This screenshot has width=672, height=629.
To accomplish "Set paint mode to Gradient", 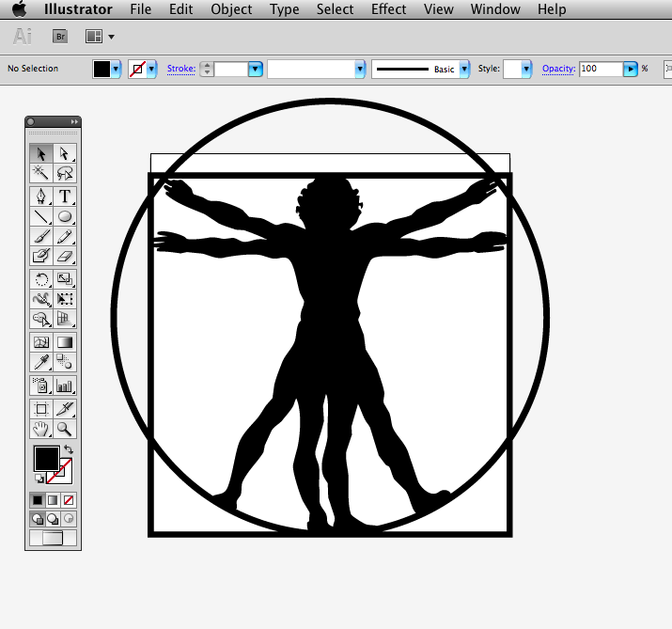I will coord(53,500).
